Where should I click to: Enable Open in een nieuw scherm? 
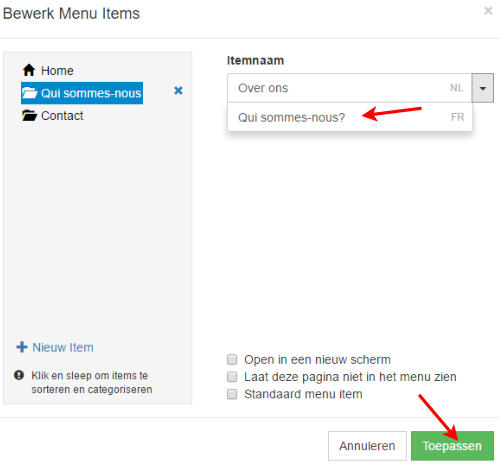[x=232, y=359]
